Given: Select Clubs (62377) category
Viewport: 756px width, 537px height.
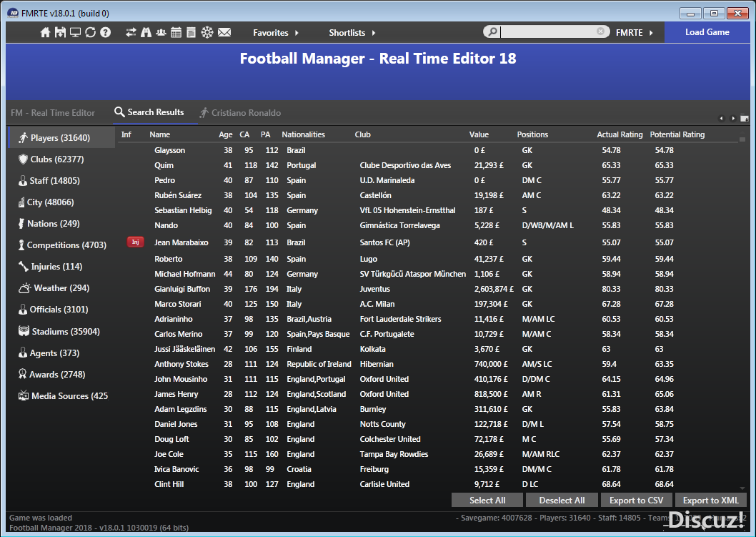Looking at the screenshot, I should [x=61, y=159].
